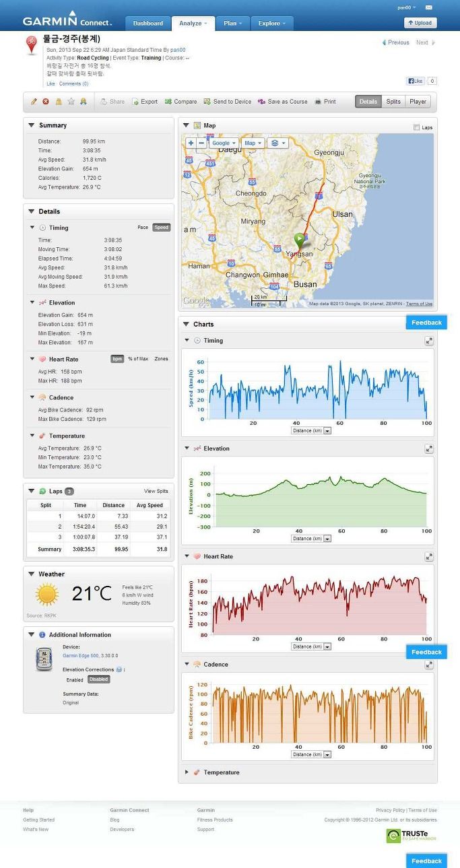460x868 pixels.
Task: Mark activity as favorite with star icon
Action: 71,102
